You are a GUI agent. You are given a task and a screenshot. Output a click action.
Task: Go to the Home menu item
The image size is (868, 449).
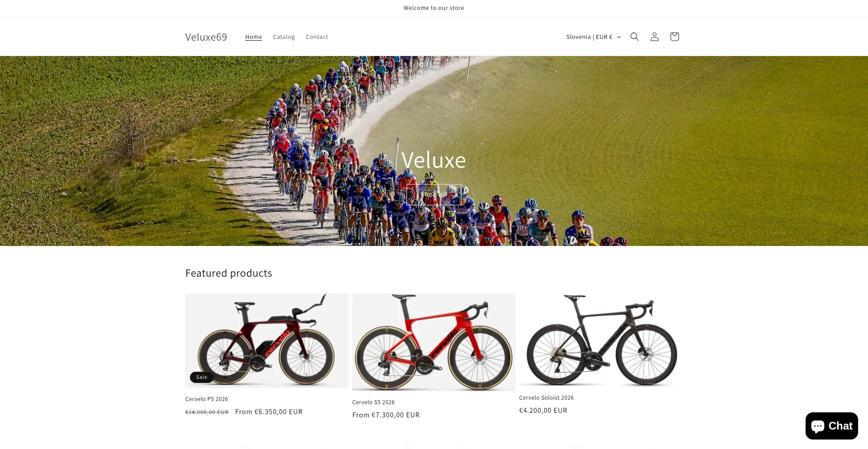tap(254, 37)
